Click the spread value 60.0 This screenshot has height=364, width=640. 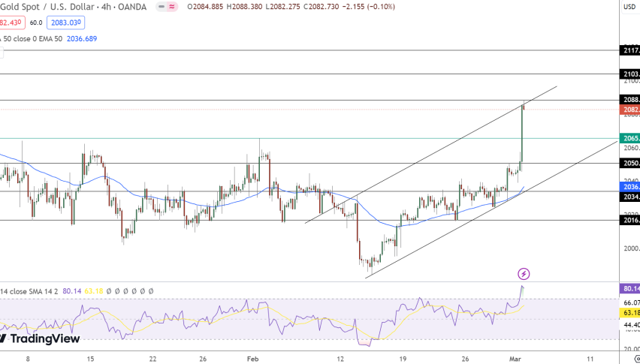36,23
